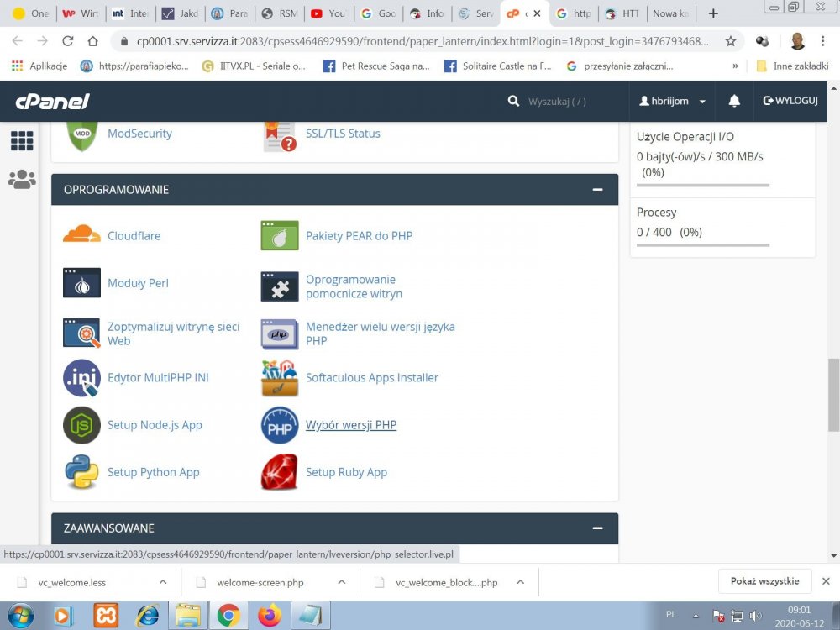Open the Windows Start menu

(21, 616)
